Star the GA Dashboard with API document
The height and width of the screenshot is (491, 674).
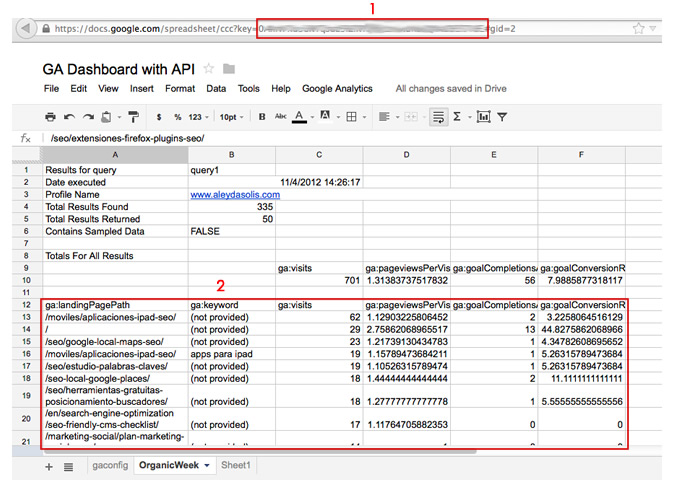coord(209,68)
